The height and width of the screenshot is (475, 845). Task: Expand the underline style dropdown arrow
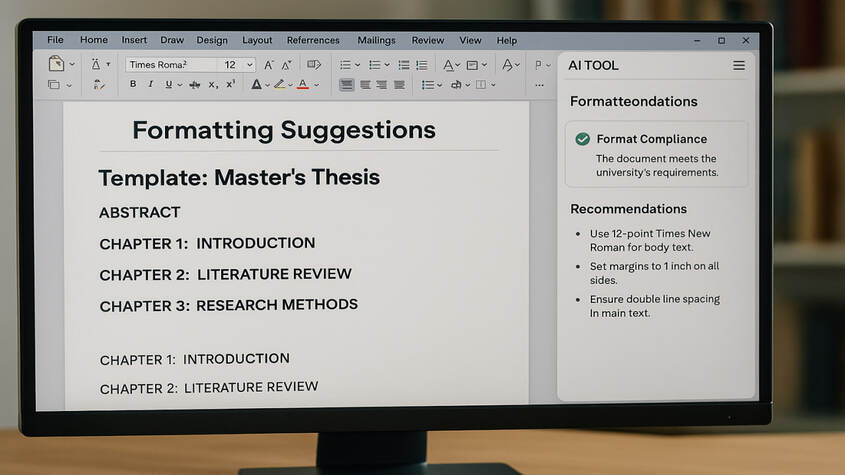click(180, 85)
